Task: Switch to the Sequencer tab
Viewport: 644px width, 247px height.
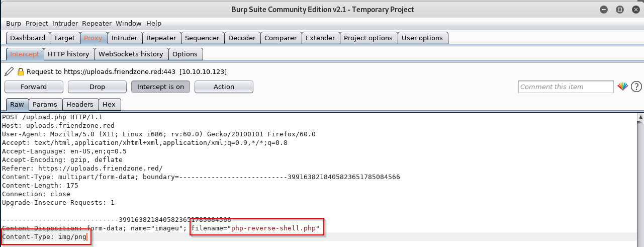Action: click(202, 38)
